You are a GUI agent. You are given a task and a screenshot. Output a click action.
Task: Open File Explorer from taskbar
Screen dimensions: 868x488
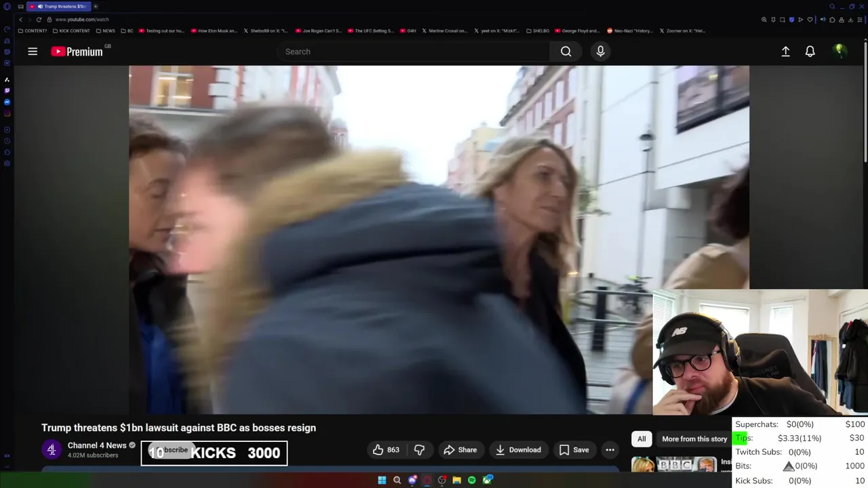456,480
